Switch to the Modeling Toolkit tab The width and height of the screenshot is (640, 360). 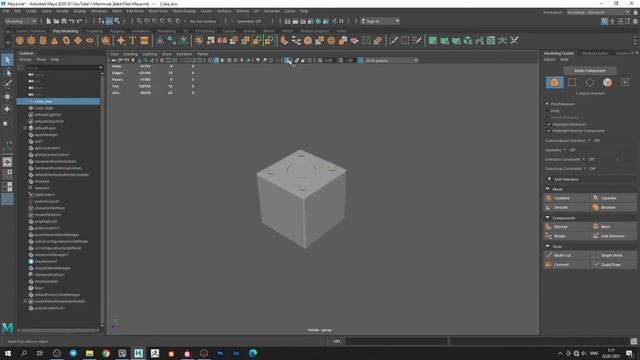click(558, 53)
